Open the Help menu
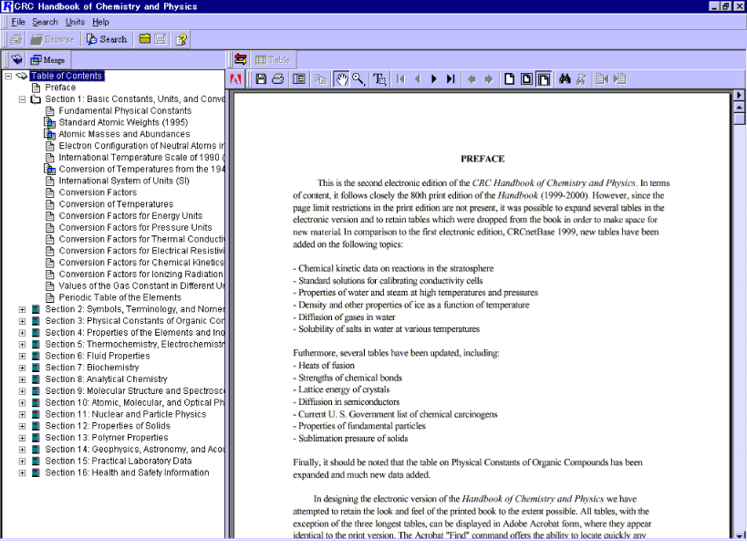 (x=100, y=22)
